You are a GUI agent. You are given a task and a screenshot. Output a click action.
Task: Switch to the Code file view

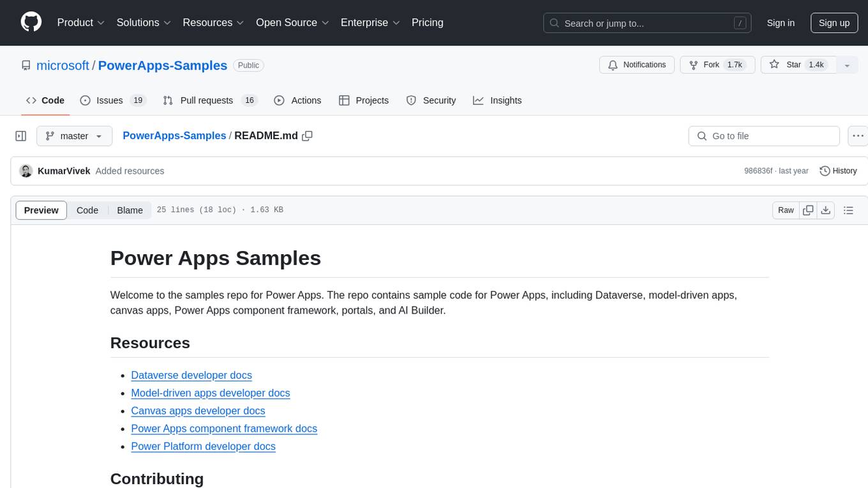tap(87, 210)
